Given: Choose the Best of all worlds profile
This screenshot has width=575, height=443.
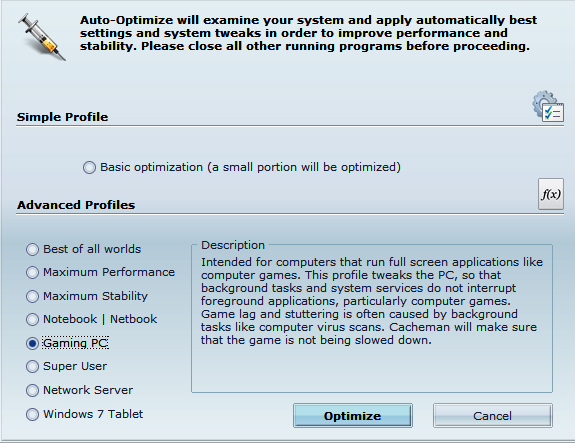Looking at the screenshot, I should [32, 249].
